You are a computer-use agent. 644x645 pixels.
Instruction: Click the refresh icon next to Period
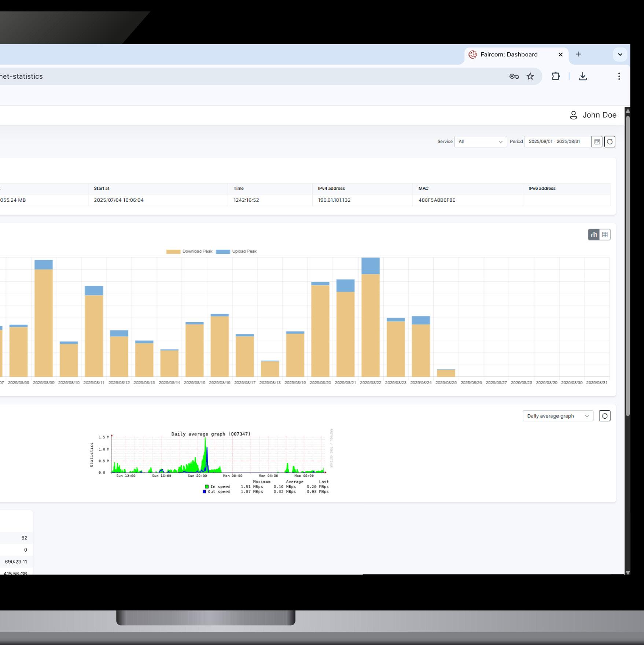point(610,141)
